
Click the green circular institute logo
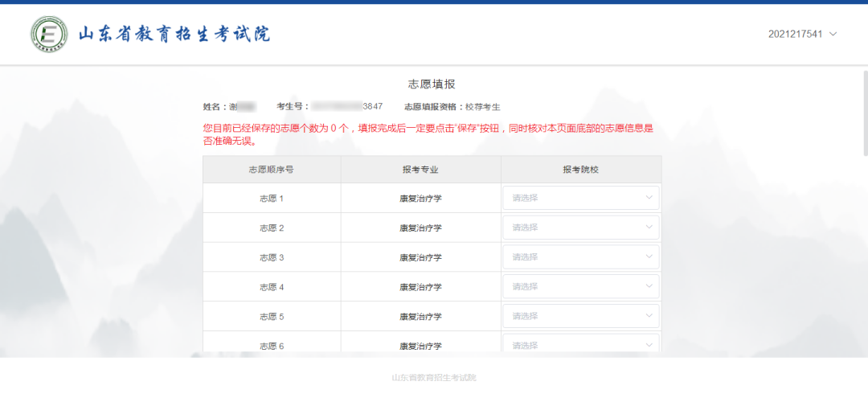[49, 35]
